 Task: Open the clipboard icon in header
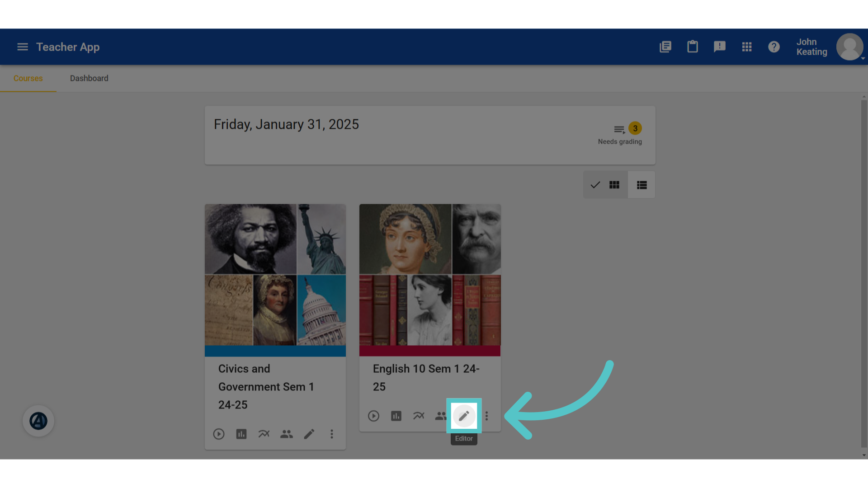pos(693,47)
